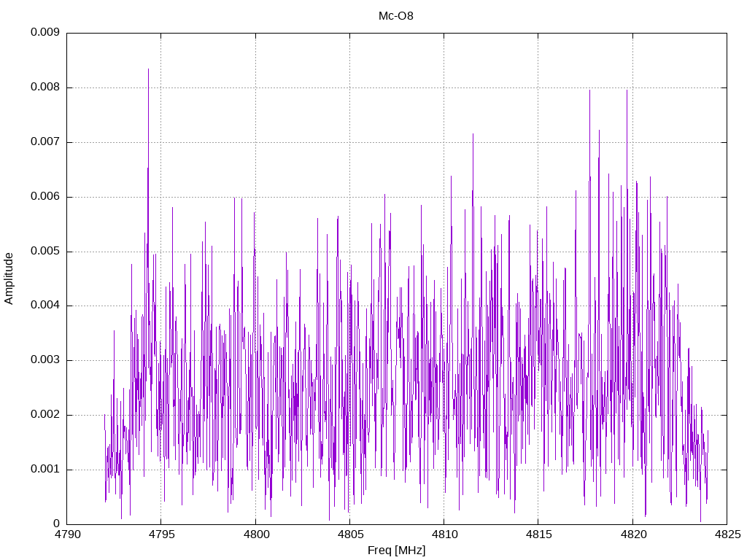Click the 4825 x-axis tick label

point(727,534)
